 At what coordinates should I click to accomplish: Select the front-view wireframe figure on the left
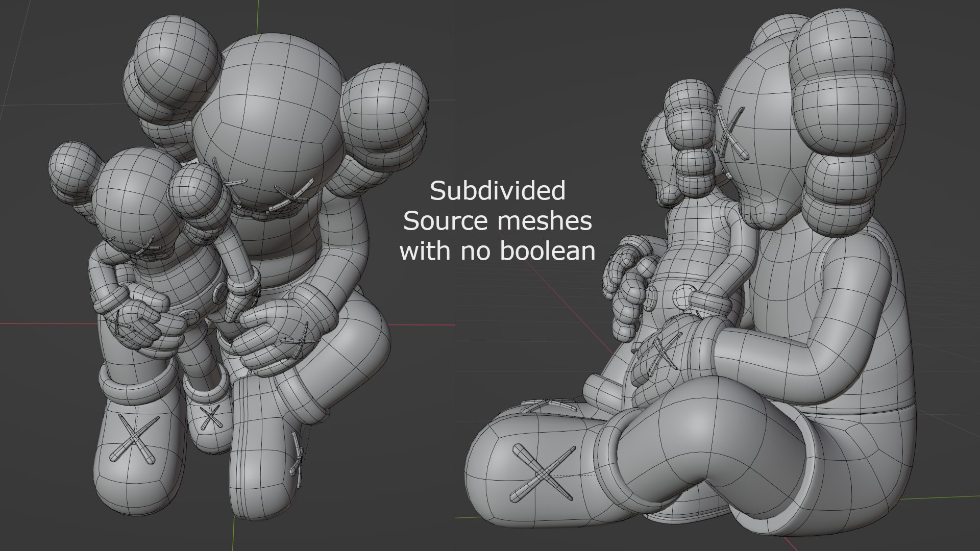(239, 267)
